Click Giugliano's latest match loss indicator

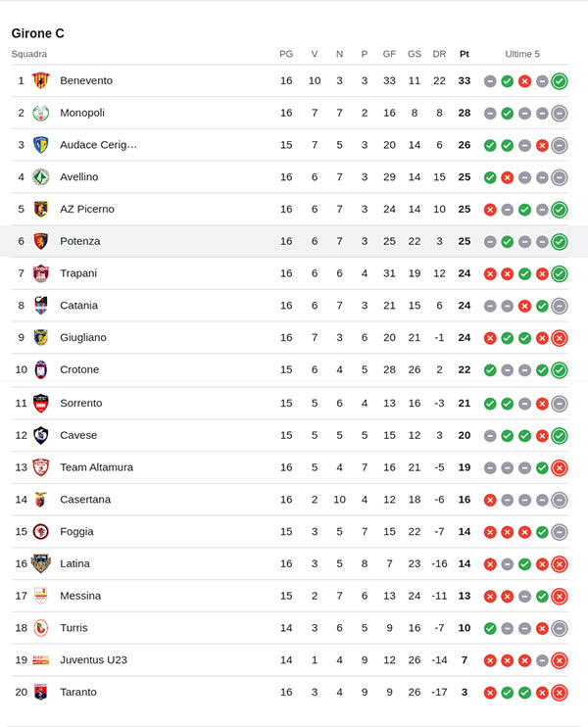(x=559, y=338)
